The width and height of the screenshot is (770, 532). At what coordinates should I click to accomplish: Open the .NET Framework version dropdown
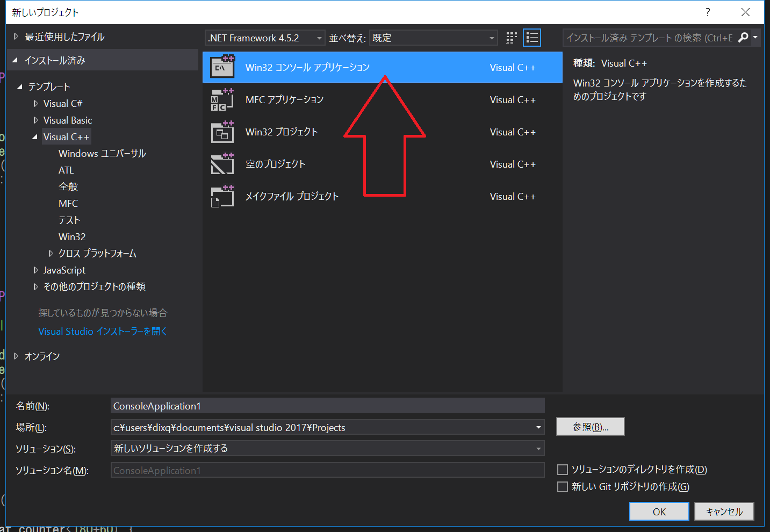pos(265,38)
